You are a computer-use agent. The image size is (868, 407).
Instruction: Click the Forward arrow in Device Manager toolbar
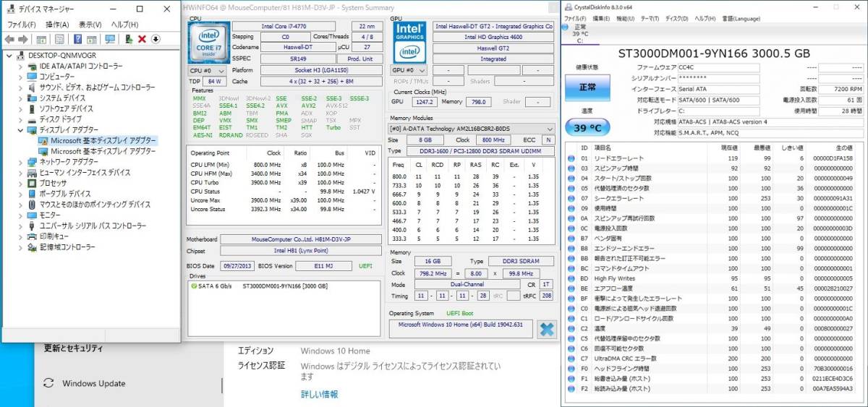pos(23,39)
